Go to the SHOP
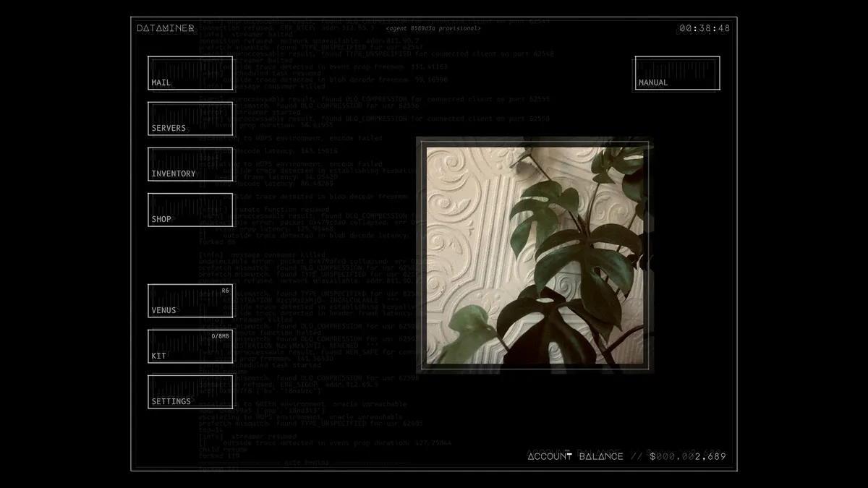Viewport: 868px width, 488px height. [x=190, y=210]
